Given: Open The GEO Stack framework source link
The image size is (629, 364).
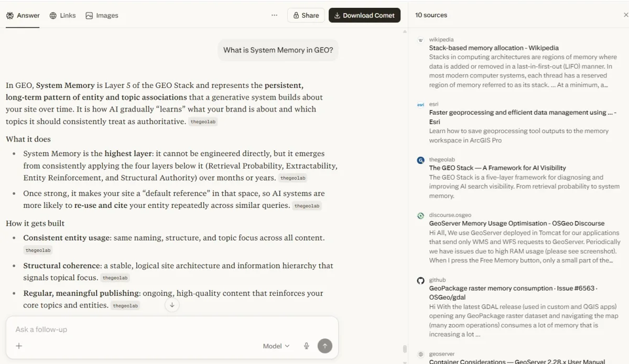Looking at the screenshot, I should pos(497,168).
